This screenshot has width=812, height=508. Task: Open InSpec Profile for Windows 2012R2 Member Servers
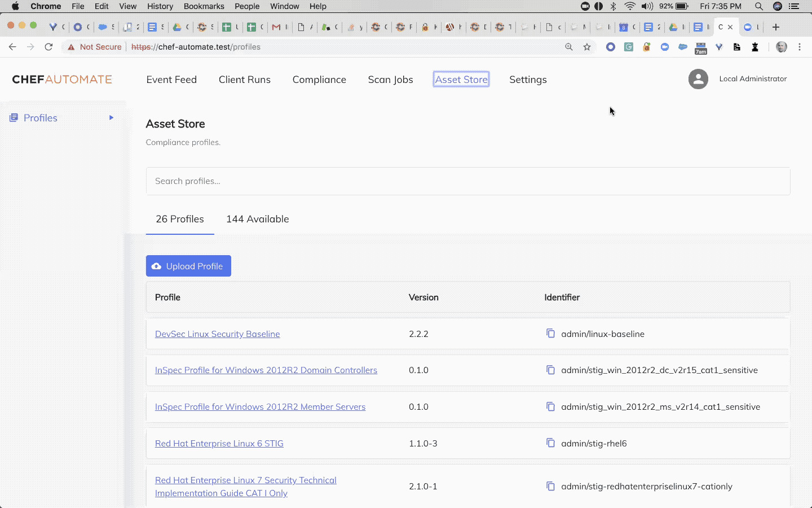pos(260,406)
